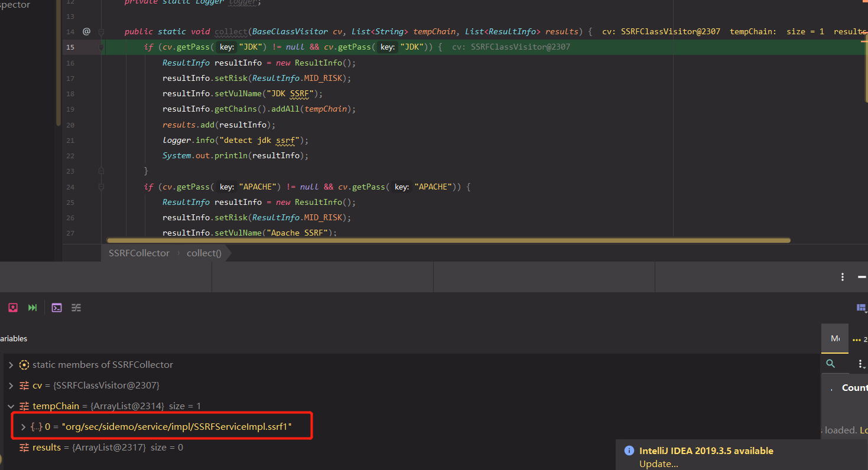Open the debugger layout settings icon
This screenshot has height=470, width=868.
click(x=862, y=308)
